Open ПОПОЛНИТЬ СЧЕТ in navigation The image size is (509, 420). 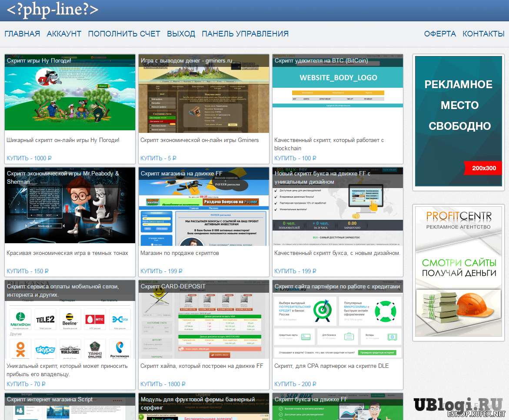click(x=124, y=34)
